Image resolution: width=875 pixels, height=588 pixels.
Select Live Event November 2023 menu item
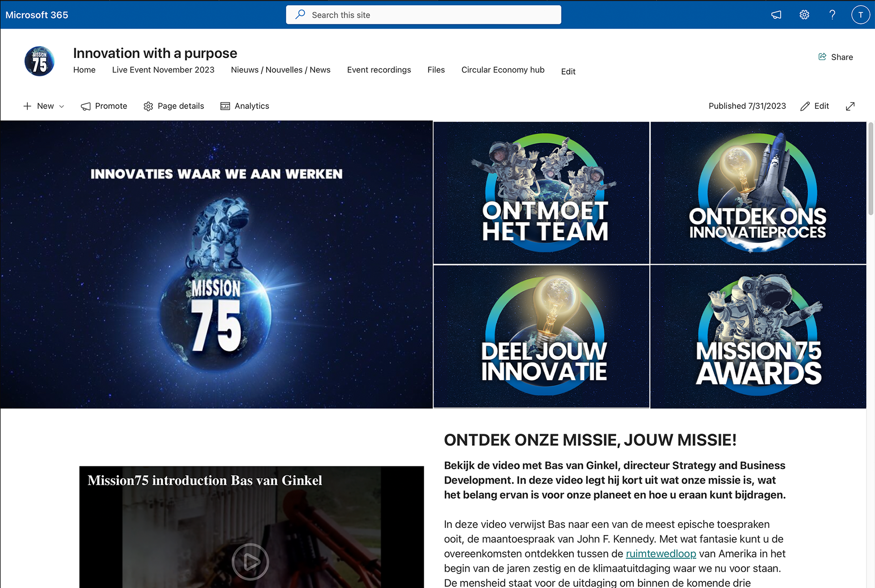point(163,70)
